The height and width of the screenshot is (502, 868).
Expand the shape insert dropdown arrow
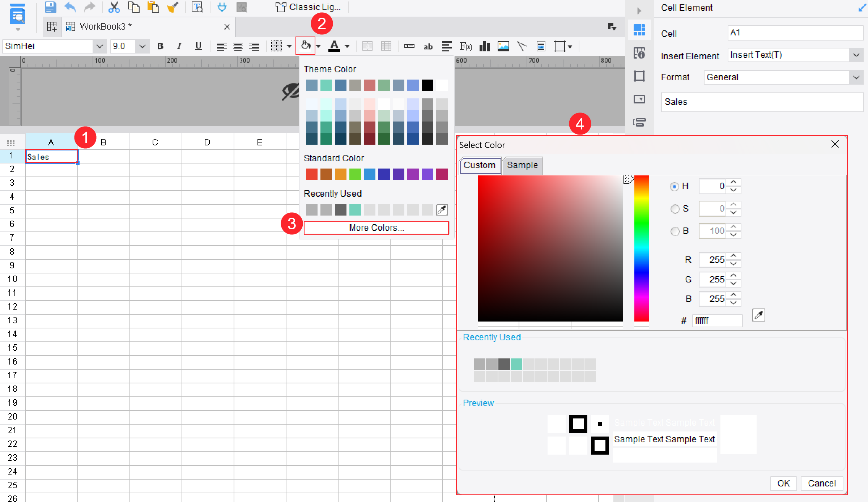(x=570, y=46)
